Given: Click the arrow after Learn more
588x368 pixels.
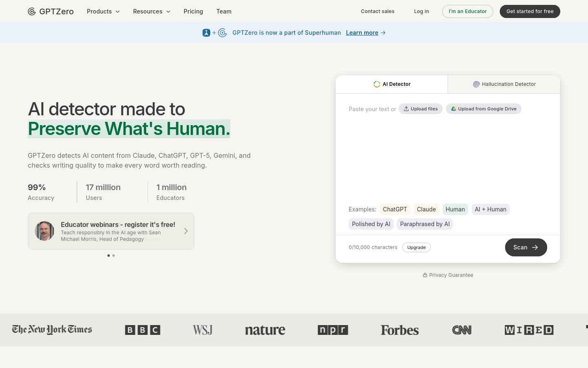Looking at the screenshot, I should click(383, 33).
